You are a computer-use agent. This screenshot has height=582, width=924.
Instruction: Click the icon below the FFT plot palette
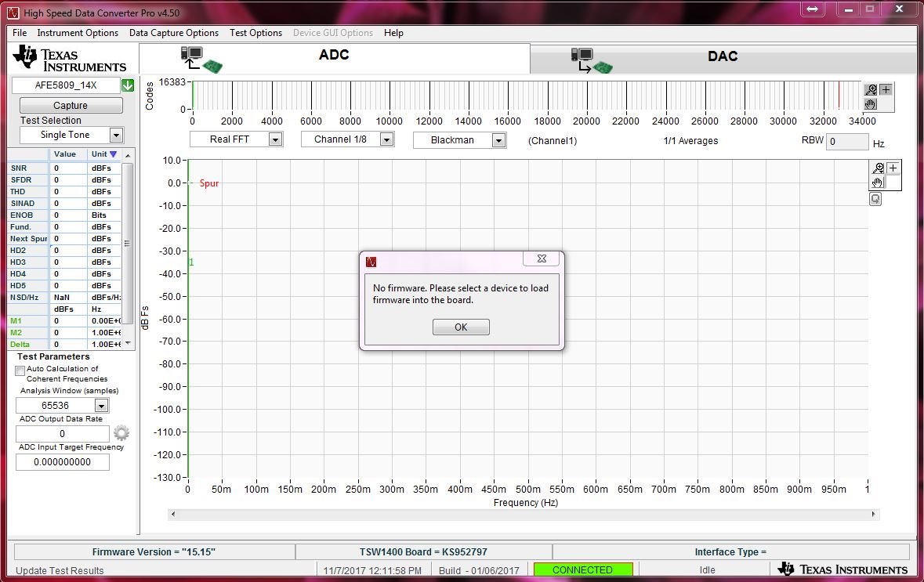[x=875, y=199]
